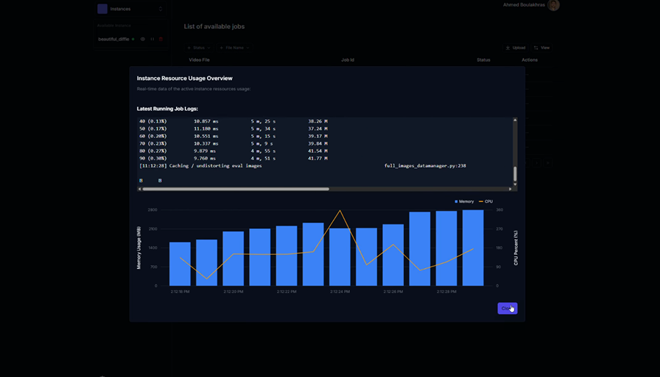Click the "List of available jobs" heading
The height and width of the screenshot is (377, 660).
click(x=214, y=27)
